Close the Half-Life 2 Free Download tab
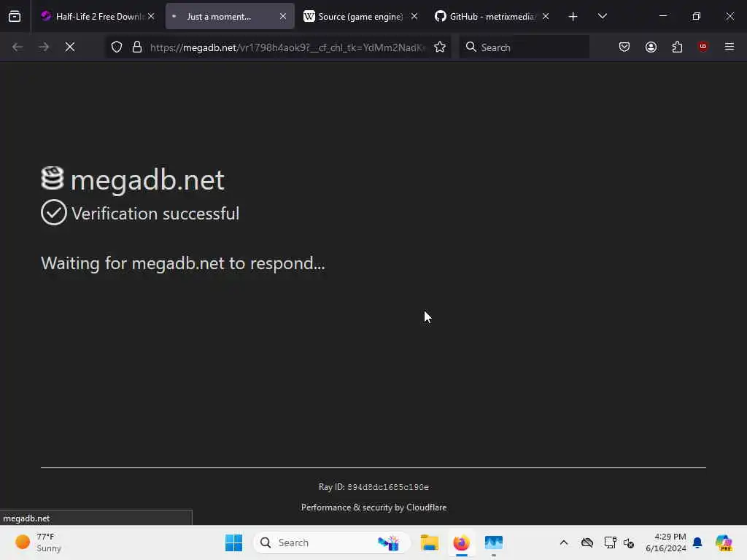This screenshot has height=560, width=747. point(151,16)
